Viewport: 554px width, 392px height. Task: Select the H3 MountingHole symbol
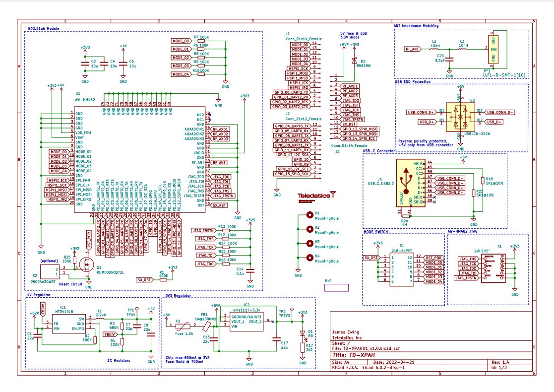310,243
